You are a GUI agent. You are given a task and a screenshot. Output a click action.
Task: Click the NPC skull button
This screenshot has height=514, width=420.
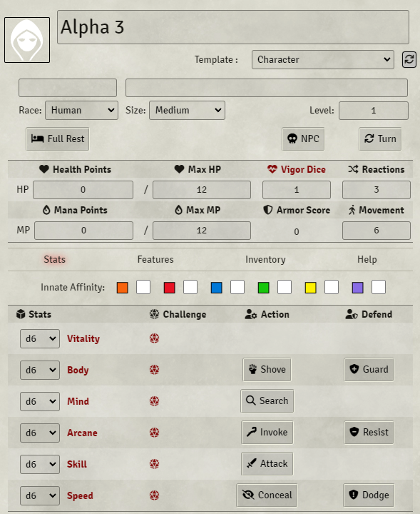303,139
